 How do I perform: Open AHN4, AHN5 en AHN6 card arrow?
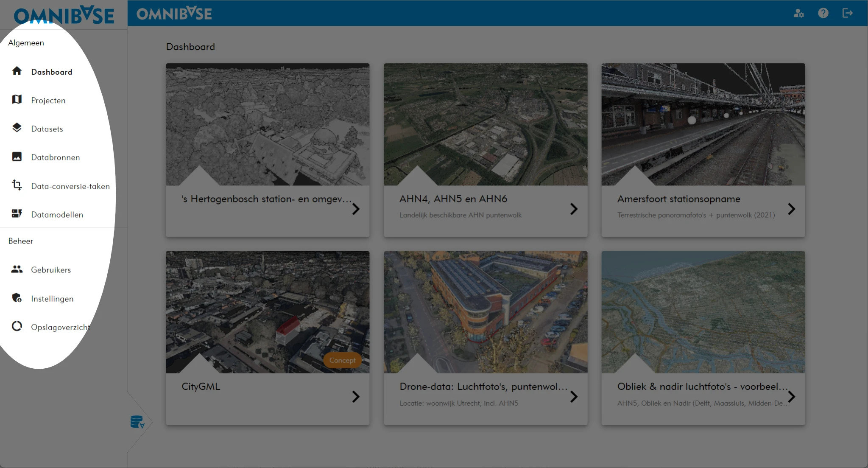coord(574,209)
